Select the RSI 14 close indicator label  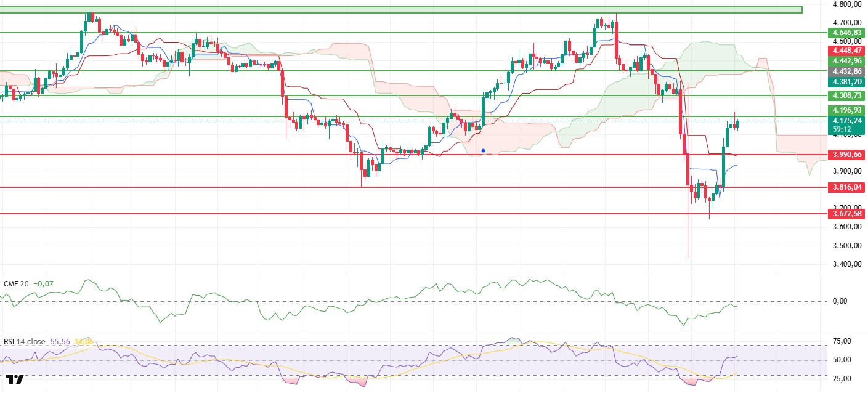pyautogui.click(x=25, y=341)
